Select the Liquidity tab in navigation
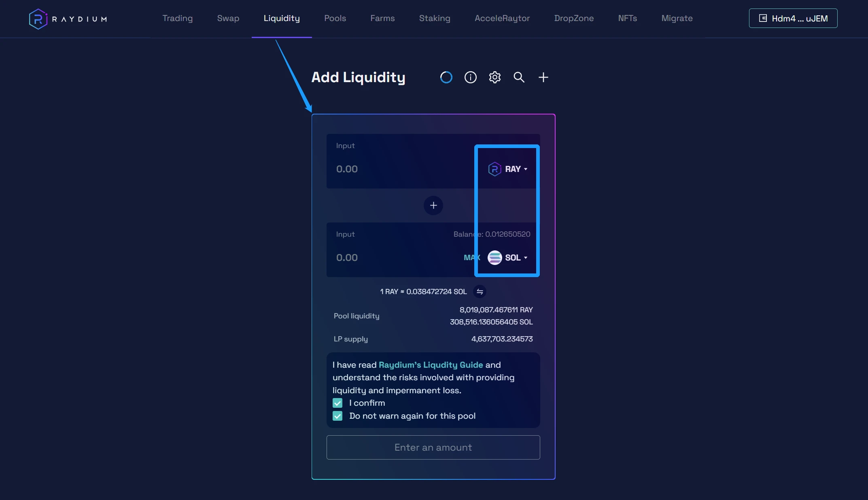 [282, 18]
